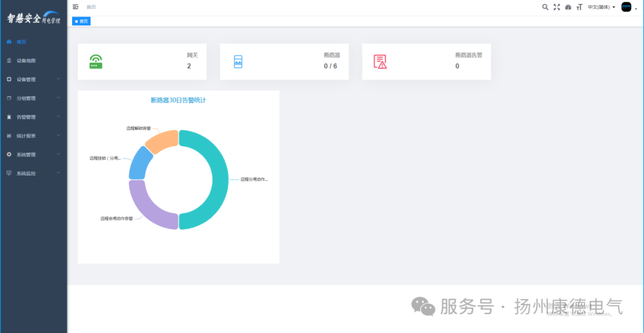Screen dimensions: 644x333
Task: Click the green gateway router icon
Action: tap(96, 61)
